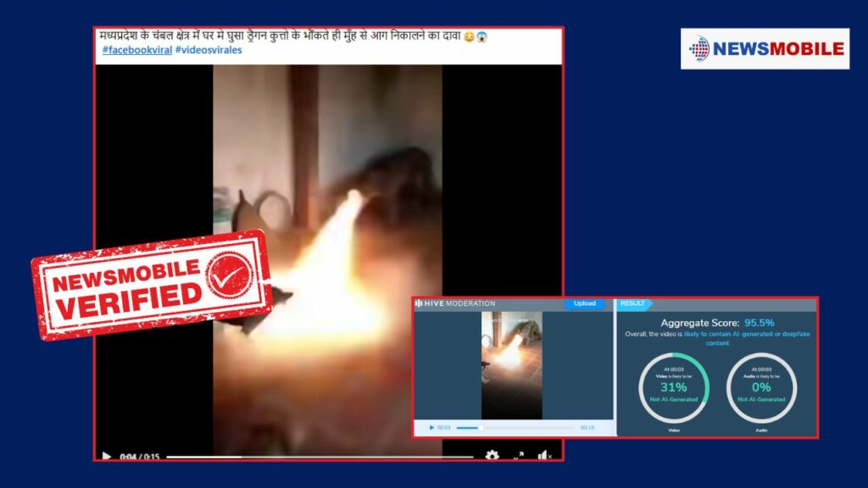The height and width of the screenshot is (488, 868).
Task: Click the Hive video preview thumbnail
Action: point(512,364)
